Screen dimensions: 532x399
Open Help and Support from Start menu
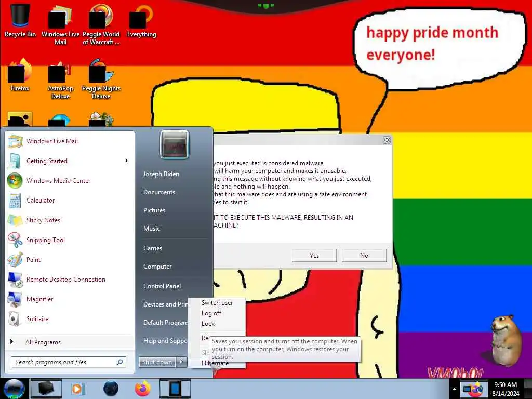point(166,341)
